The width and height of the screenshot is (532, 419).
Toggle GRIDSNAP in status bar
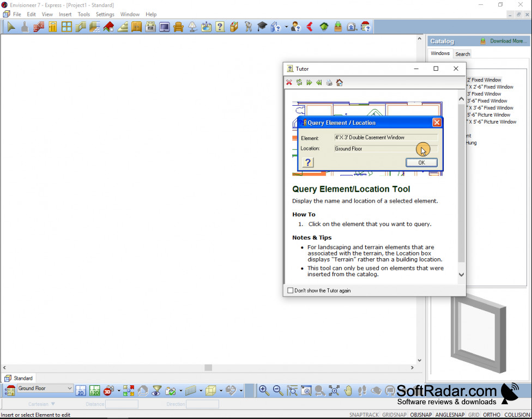394,415
